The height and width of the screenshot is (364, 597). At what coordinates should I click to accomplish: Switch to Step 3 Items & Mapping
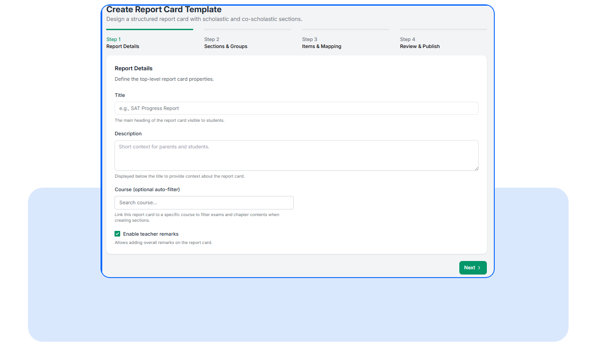click(321, 43)
